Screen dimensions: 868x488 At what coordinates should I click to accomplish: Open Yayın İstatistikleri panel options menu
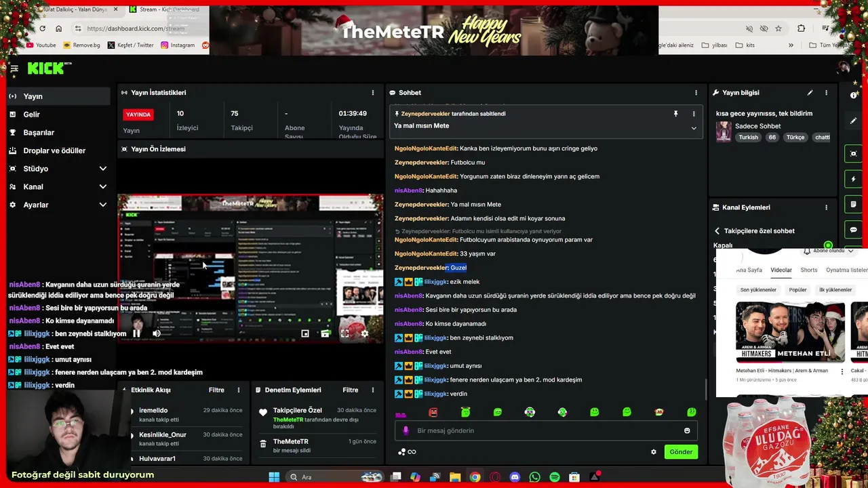coord(372,93)
